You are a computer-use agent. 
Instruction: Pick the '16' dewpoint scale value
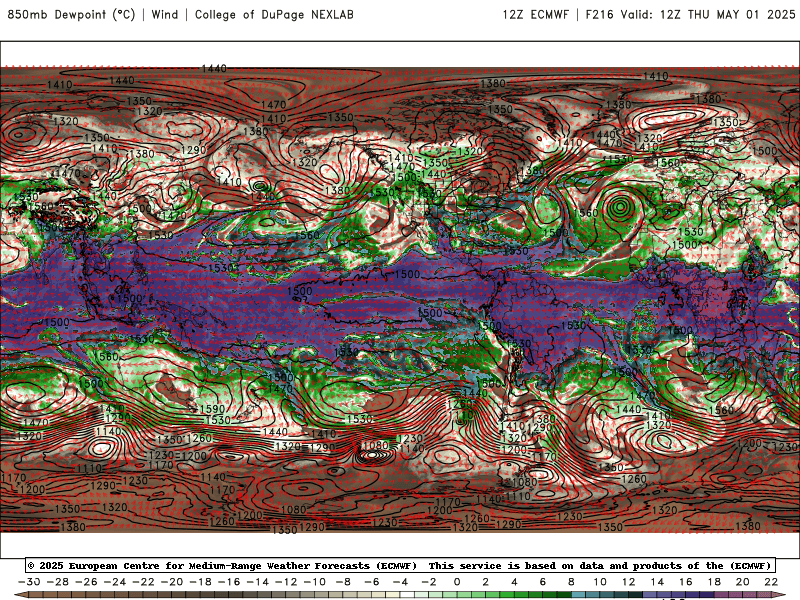(686, 582)
